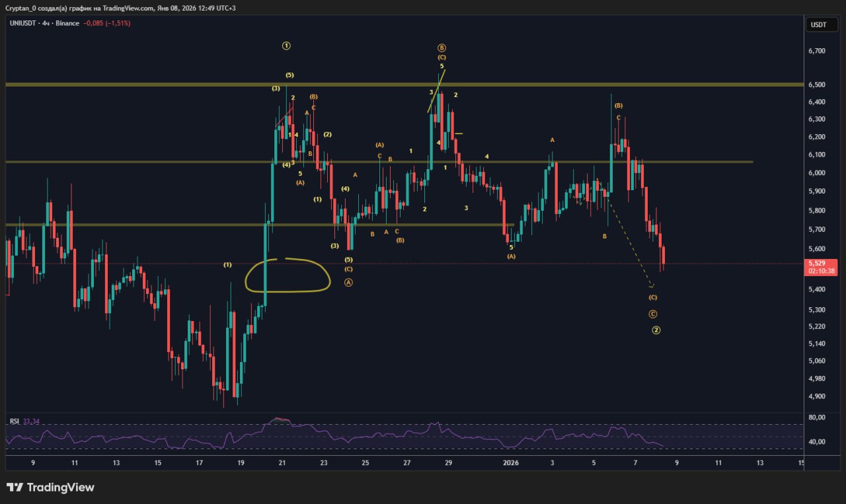Click the RSI indicator label
Viewport: 846px width, 504px height.
tap(14, 421)
